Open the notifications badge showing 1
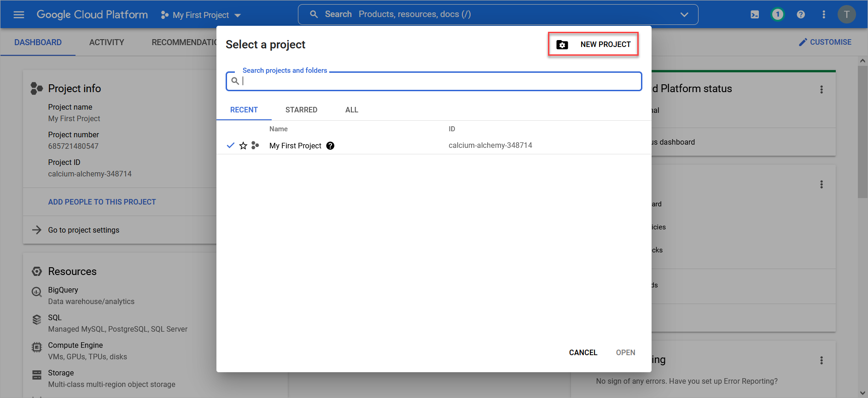 pyautogui.click(x=778, y=14)
